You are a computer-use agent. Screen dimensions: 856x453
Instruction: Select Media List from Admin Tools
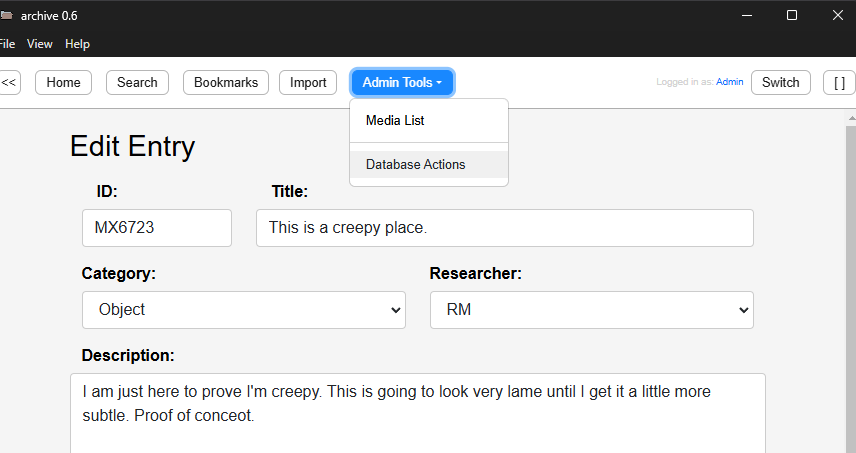429,121
